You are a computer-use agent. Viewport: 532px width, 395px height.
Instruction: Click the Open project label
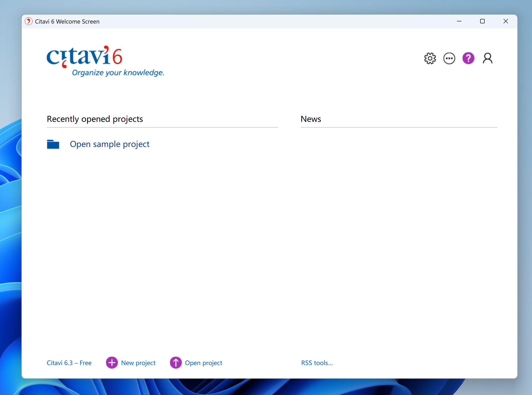[203, 363]
